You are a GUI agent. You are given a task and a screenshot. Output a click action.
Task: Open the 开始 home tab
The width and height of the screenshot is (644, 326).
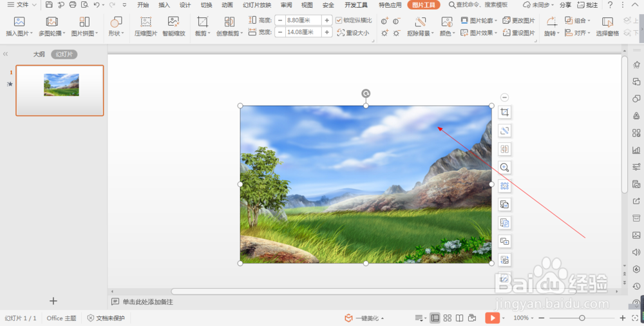point(143,5)
